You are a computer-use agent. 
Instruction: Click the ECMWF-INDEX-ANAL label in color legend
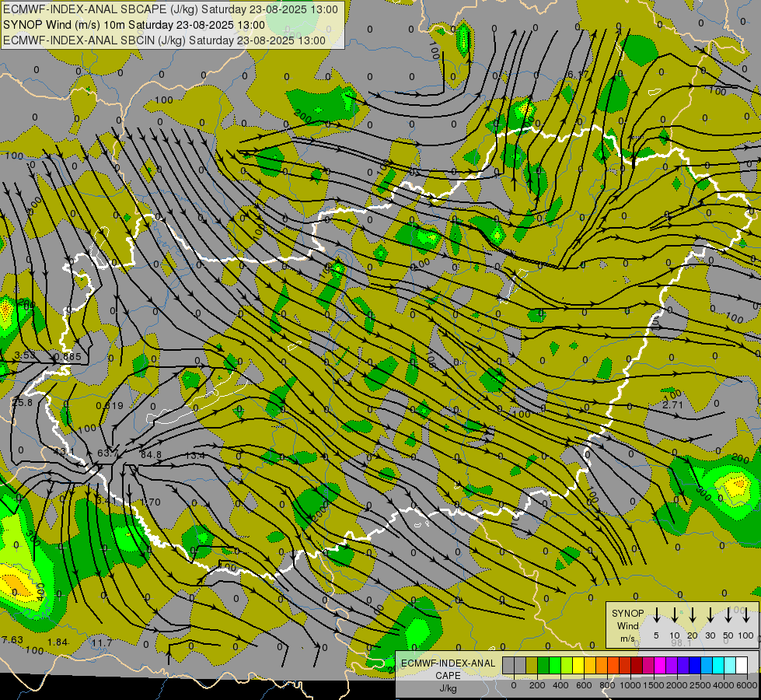coord(448,663)
